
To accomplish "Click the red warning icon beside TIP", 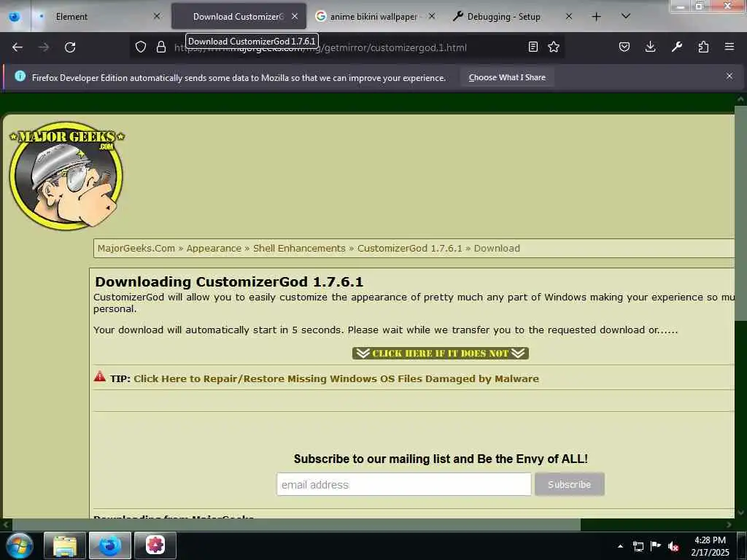I will pos(99,377).
